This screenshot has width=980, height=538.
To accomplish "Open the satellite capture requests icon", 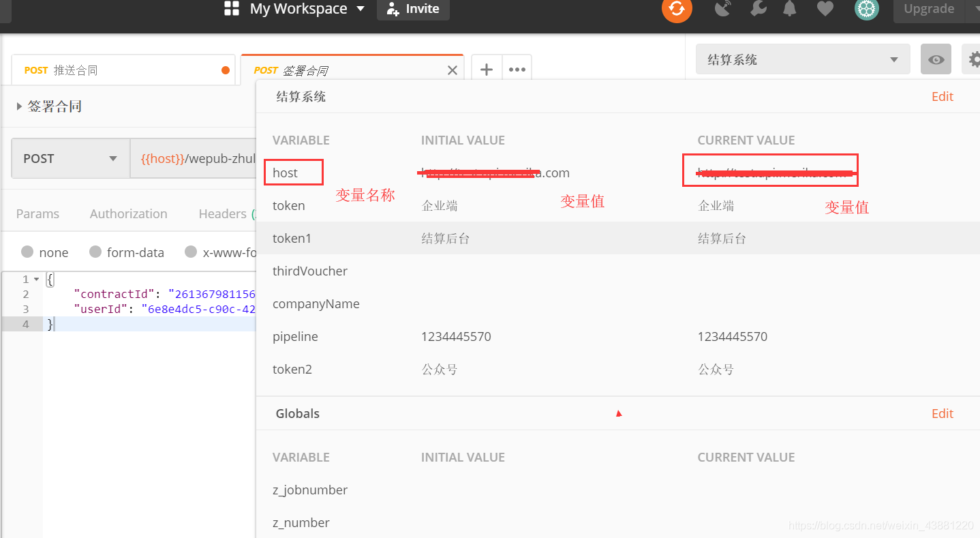I will coord(722,9).
